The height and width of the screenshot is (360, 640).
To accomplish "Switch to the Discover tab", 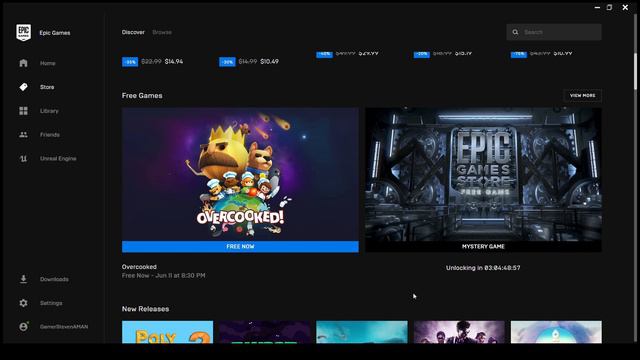I will pyautogui.click(x=133, y=32).
